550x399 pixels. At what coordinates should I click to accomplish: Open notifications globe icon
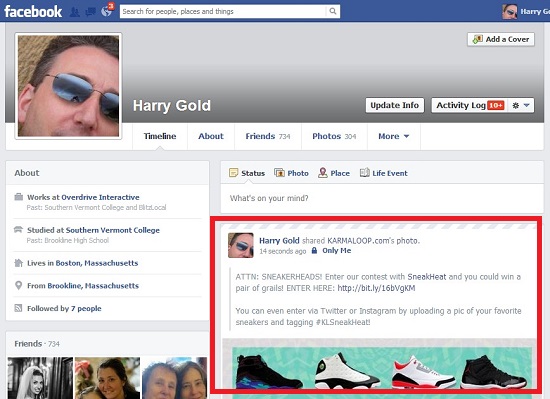[x=107, y=11]
